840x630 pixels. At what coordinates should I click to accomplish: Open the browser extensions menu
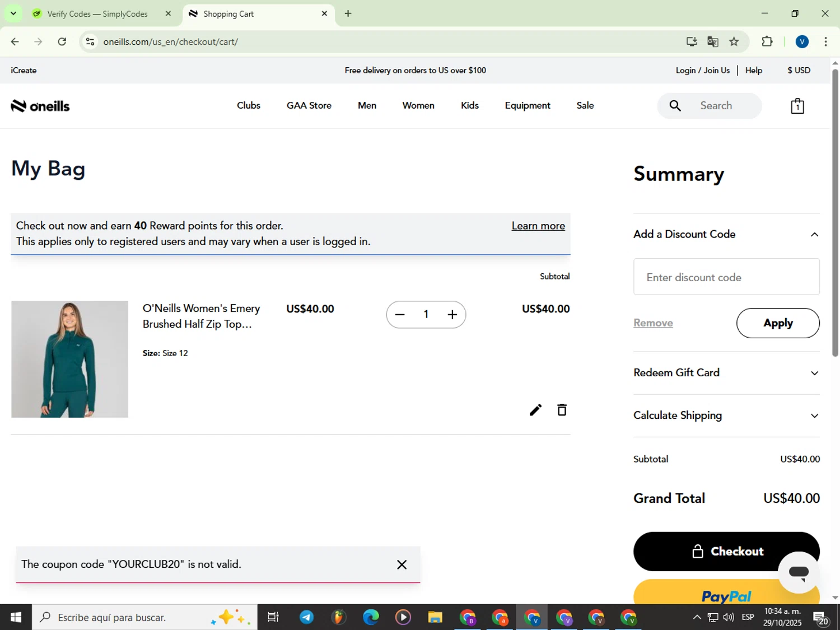pos(767,41)
